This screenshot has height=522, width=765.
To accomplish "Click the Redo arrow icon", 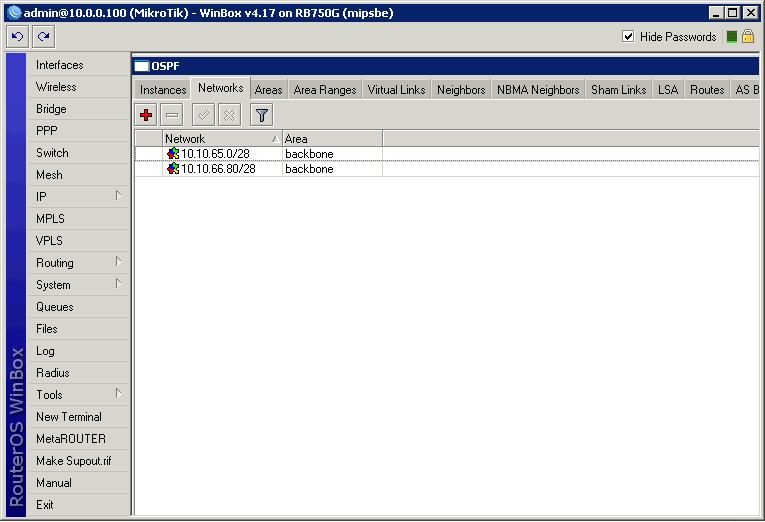I will point(43,37).
